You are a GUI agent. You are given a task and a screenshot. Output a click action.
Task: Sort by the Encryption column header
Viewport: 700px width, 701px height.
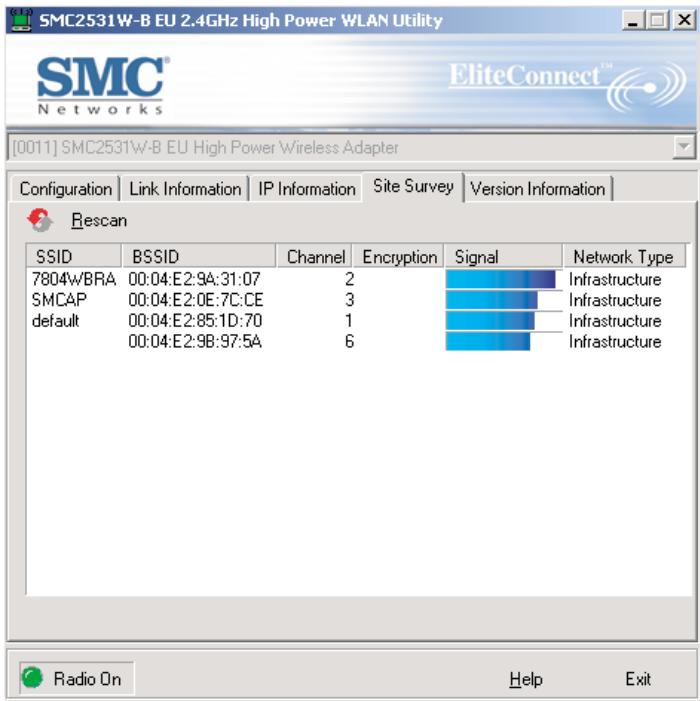pos(398,256)
